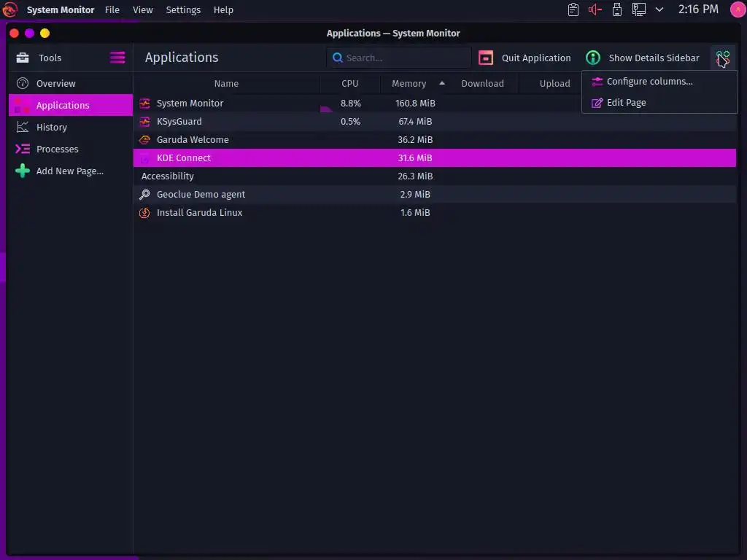Sort by the CPU column header
Image resolution: width=747 pixels, height=560 pixels.
coord(349,83)
